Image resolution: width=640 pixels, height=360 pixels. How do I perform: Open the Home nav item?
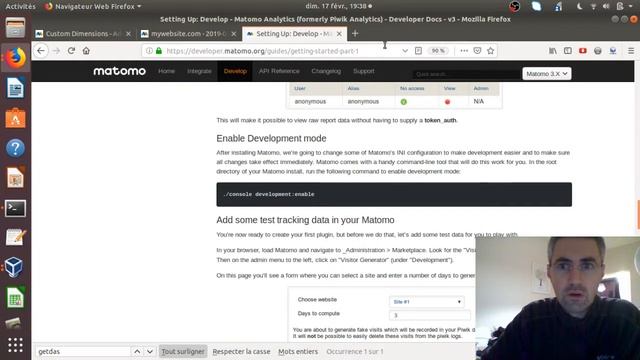pos(166,71)
